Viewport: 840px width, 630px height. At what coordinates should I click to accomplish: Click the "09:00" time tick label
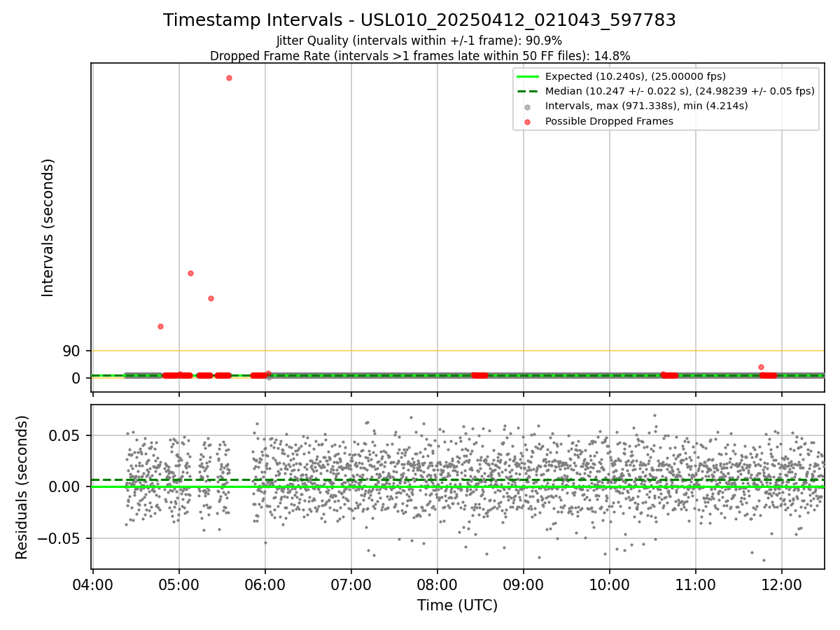524,586
